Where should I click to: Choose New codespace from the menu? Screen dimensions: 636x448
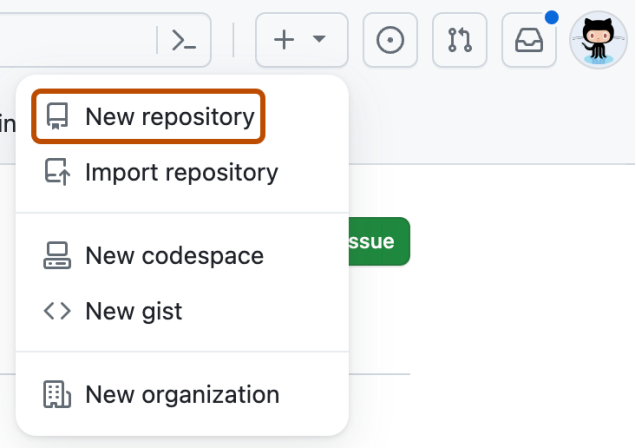click(174, 255)
